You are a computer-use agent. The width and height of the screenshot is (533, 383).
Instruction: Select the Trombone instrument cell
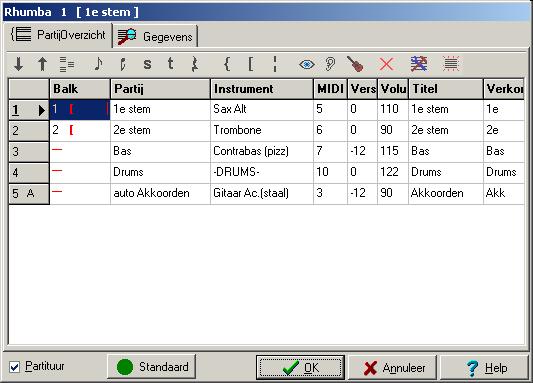point(262,130)
